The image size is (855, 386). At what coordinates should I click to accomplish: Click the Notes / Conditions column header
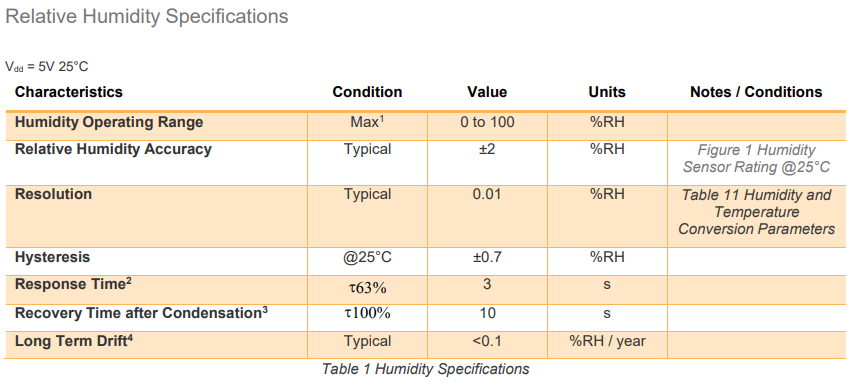point(756,92)
